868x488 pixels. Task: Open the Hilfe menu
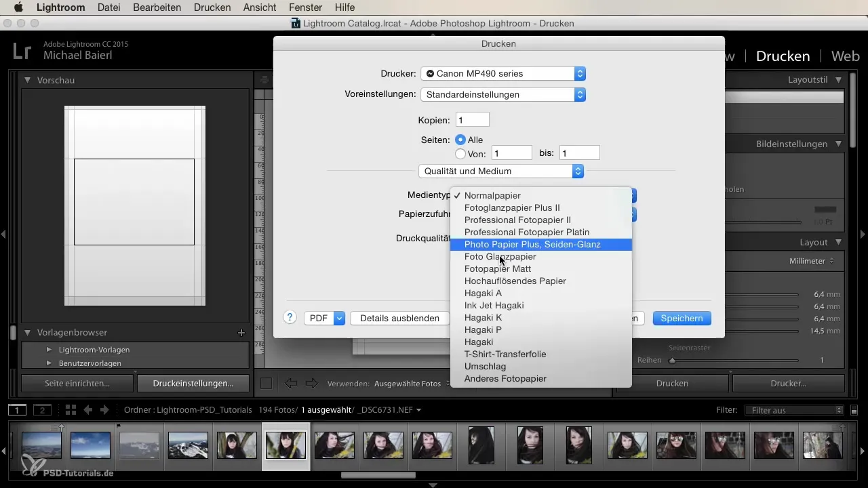tap(345, 7)
